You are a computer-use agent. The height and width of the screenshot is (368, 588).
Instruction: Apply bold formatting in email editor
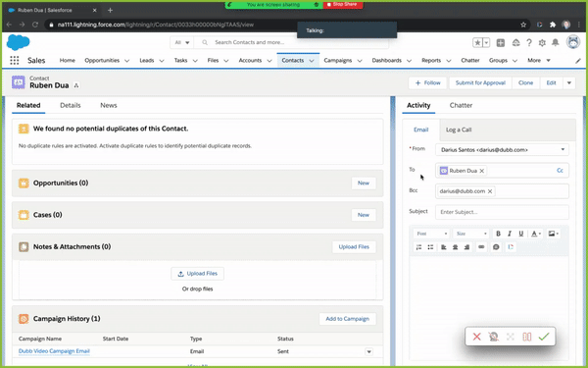pyautogui.click(x=498, y=234)
